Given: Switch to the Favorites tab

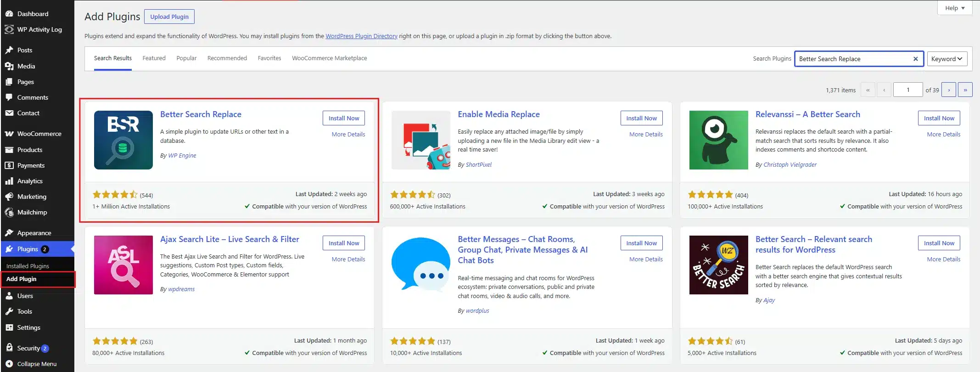Looking at the screenshot, I should [x=269, y=58].
